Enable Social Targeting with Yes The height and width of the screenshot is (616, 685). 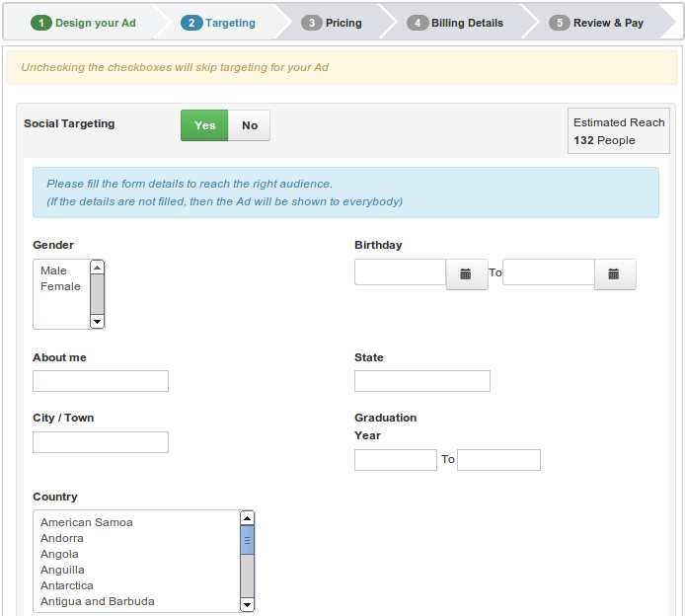pos(204,125)
